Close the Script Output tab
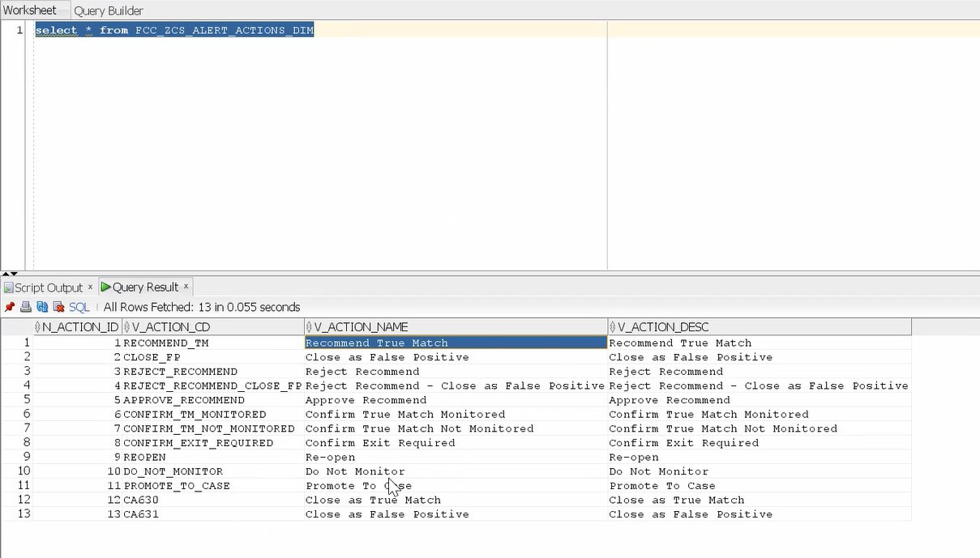The image size is (980, 558). 90,287
